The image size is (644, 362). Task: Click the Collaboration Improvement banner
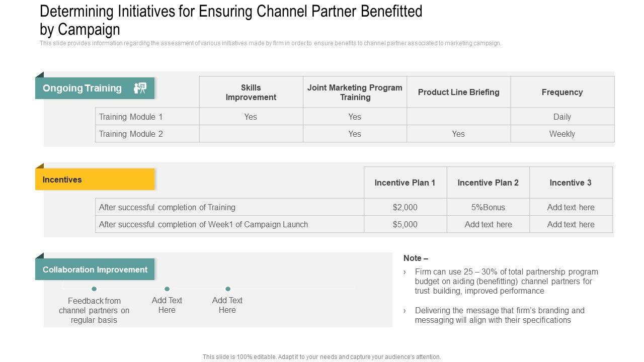tap(95, 269)
